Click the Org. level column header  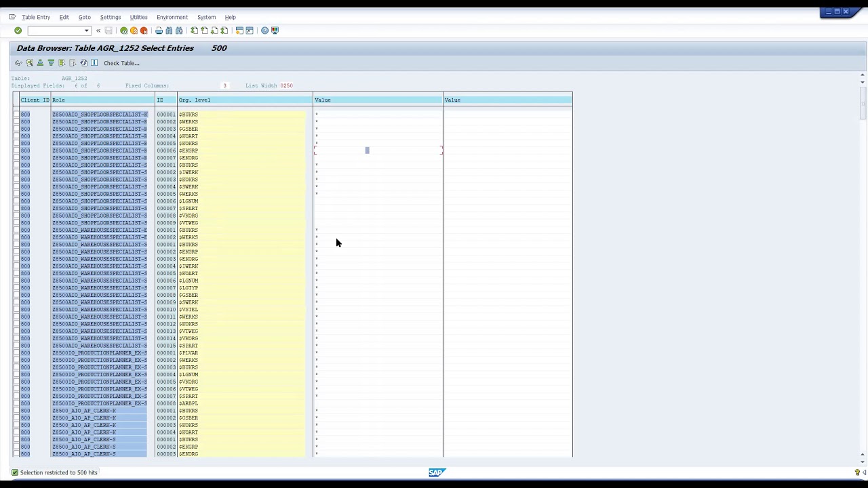tap(245, 100)
